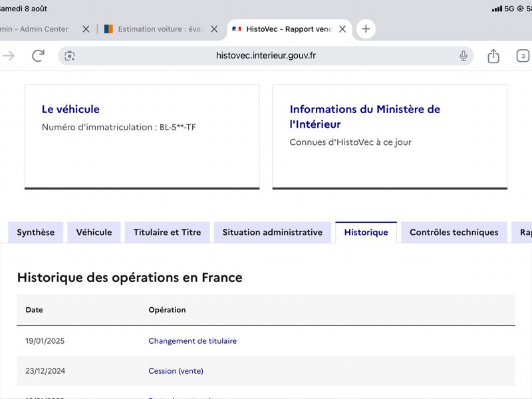The image size is (532, 399).
Task: Tap the Samedi 8 août date in status bar
Action: 23,9
